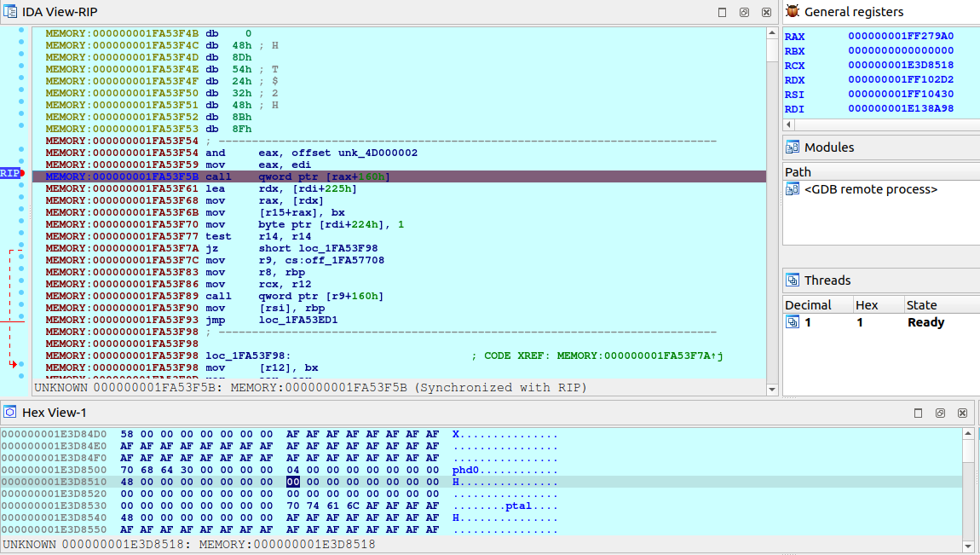
Task: Click the State column header in Threads
Action: pyautogui.click(x=921, y=304)
